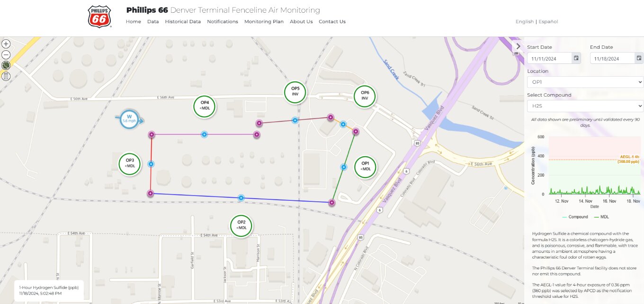Toggle the traffic layer button
The height and width of the screenshot is (304, 644).
point(6,76)
